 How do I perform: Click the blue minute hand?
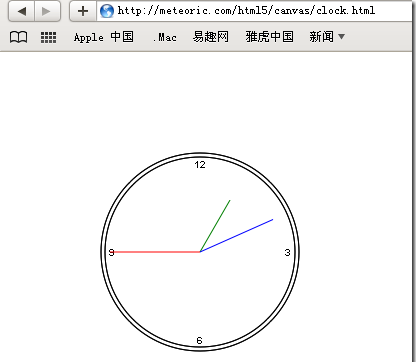[x=236, y=236]
